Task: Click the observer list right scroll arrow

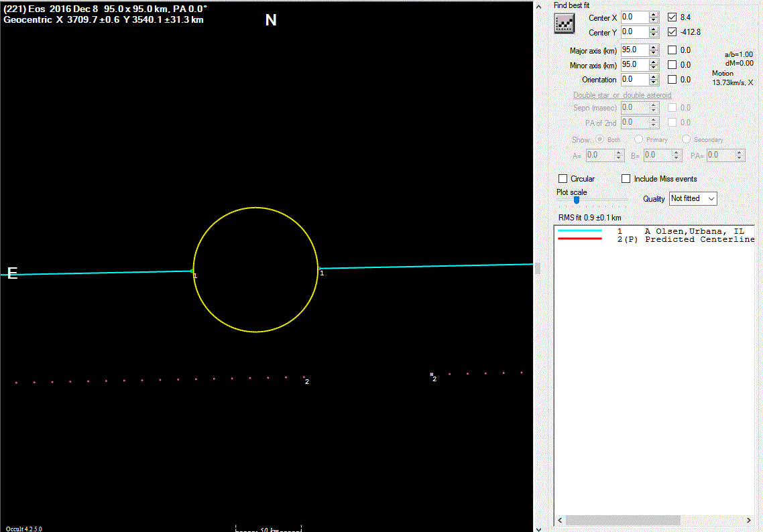Action: pos(749,521)
